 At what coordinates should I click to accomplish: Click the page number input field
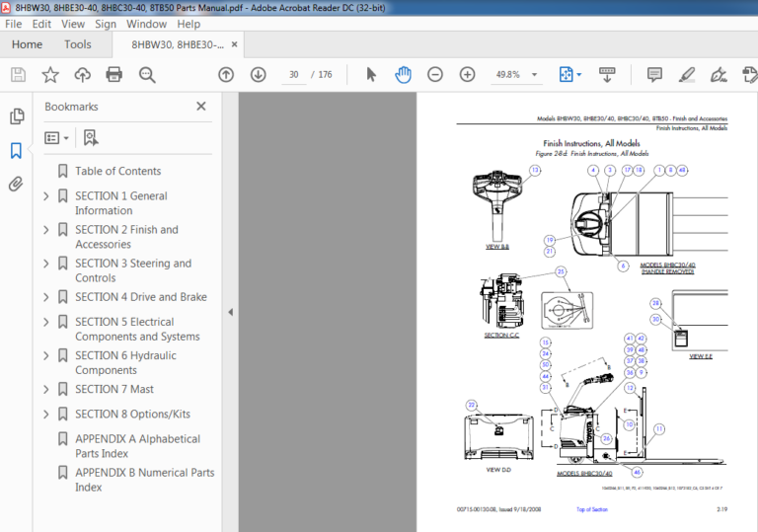click(x=294, y=74)
